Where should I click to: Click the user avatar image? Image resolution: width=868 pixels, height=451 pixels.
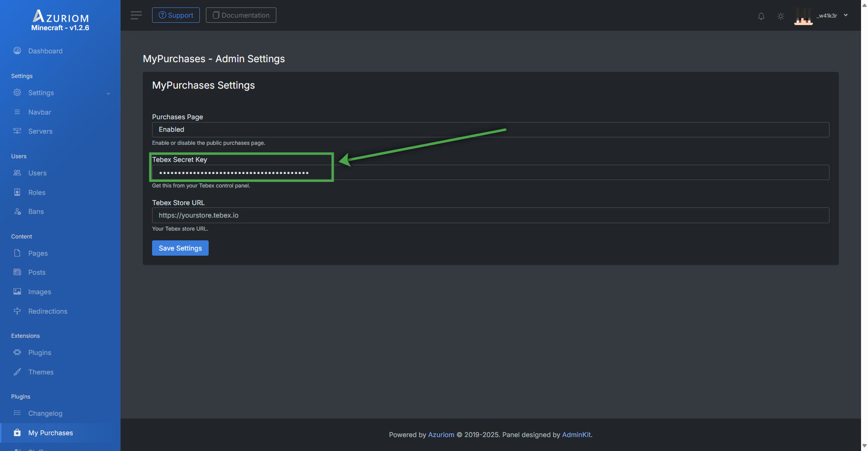click(x=803, y=16)
